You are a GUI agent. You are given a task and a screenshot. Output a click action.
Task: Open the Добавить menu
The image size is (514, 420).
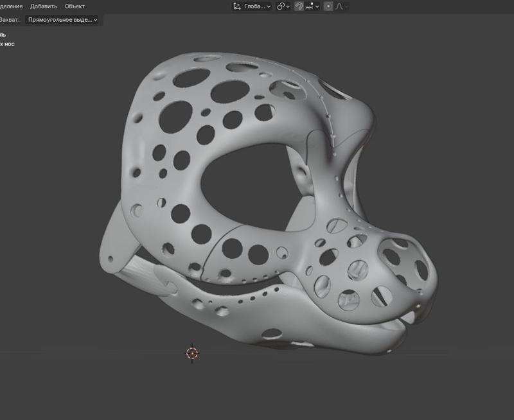44,6
